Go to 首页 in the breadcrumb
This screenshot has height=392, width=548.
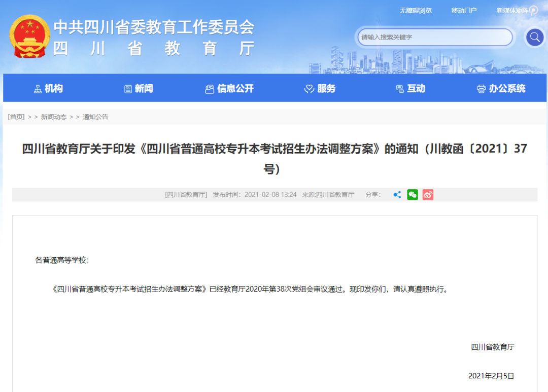coord(16,117)
